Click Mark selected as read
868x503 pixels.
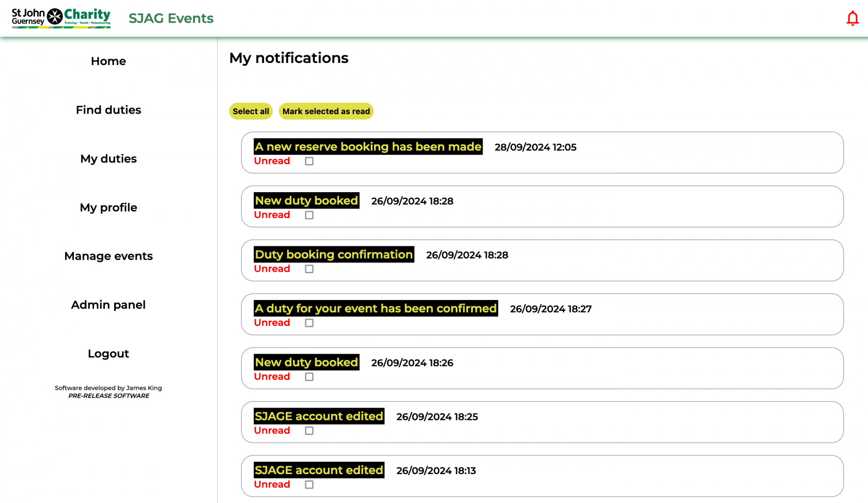pos(326,111)
